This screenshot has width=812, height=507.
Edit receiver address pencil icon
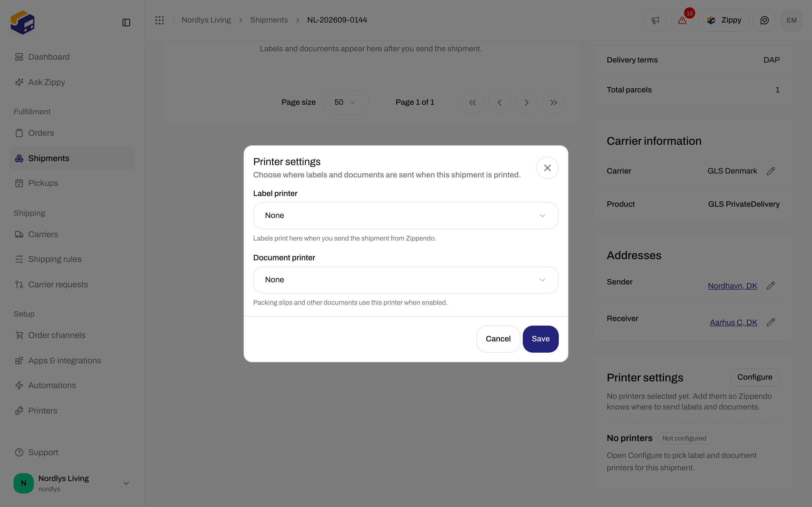(x=771, y=322)
